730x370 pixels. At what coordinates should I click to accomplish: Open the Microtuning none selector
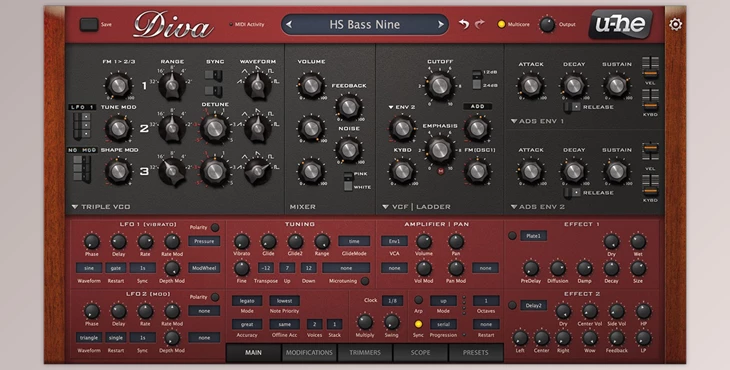point(346,268)
